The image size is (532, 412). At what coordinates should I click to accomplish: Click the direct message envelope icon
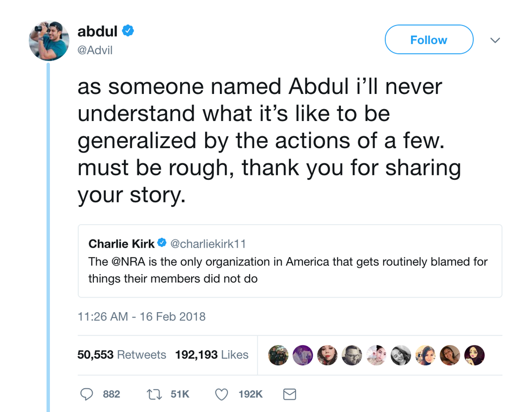[290, 395]
